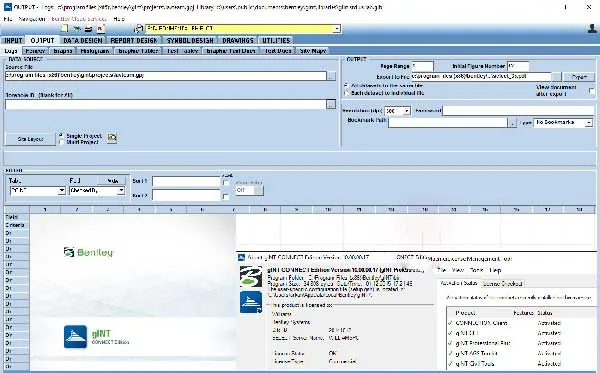
Task: Click the Sort 1 input field
Action: [x=186, y=181]
